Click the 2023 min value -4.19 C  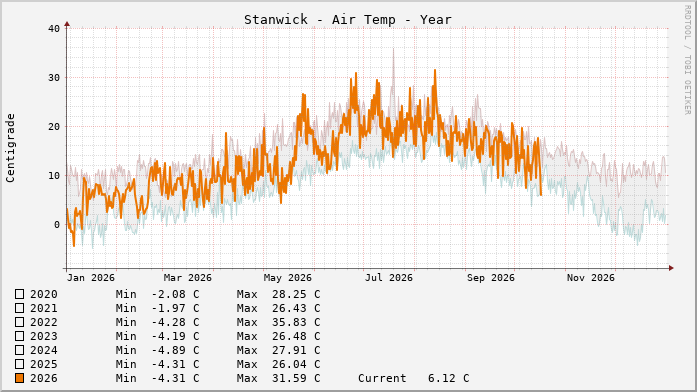pos(176,336)
